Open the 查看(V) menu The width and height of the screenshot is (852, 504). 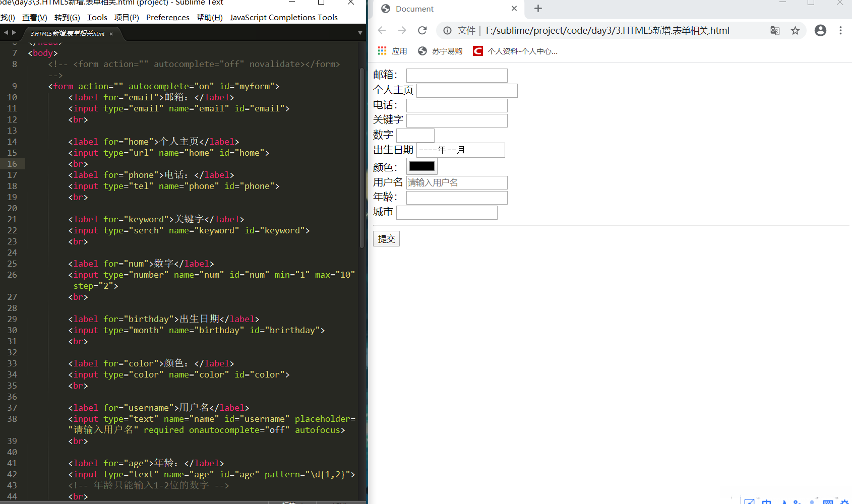[35, 17]
